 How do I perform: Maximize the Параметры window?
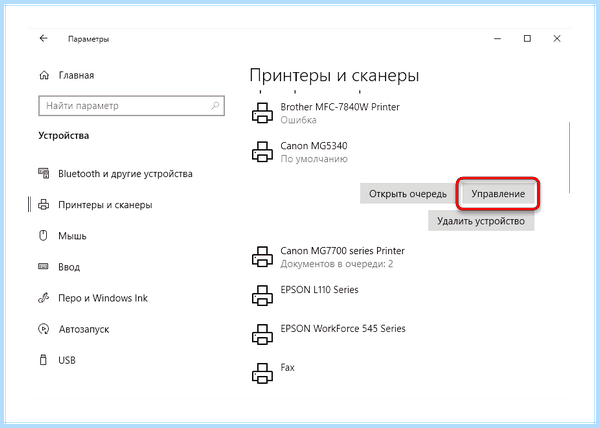coord(527,39)
